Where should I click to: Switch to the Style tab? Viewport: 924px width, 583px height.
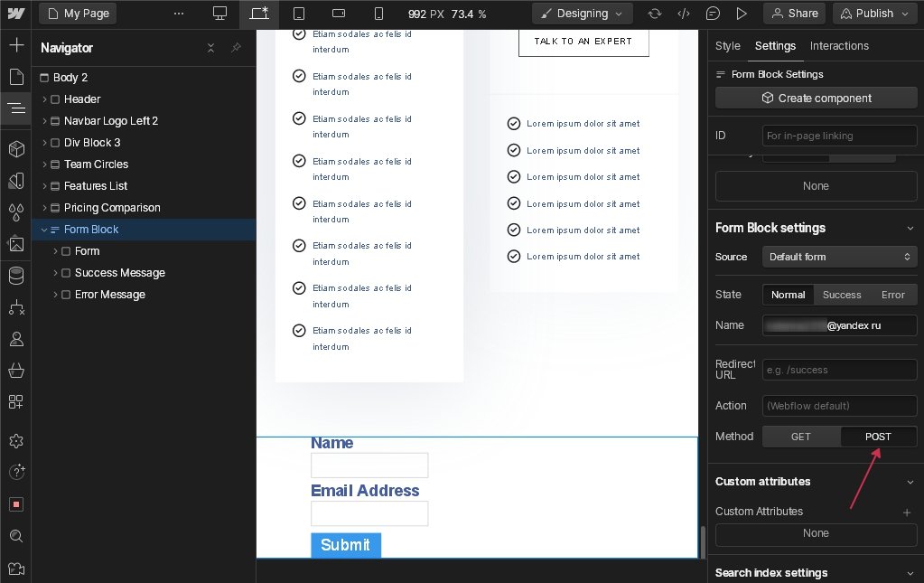tap(727, 46)
